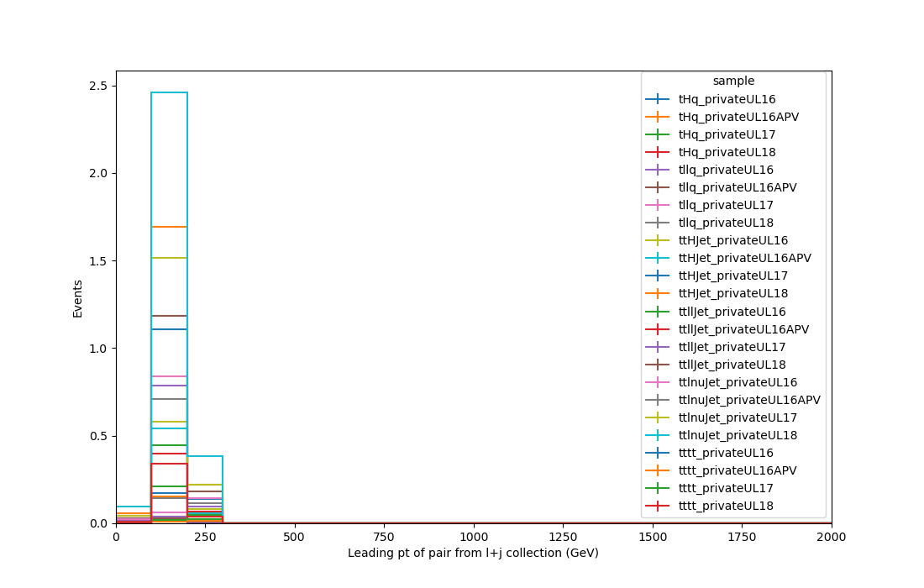
Task: Click y-axis tick label 0.5
Action: 98,437
